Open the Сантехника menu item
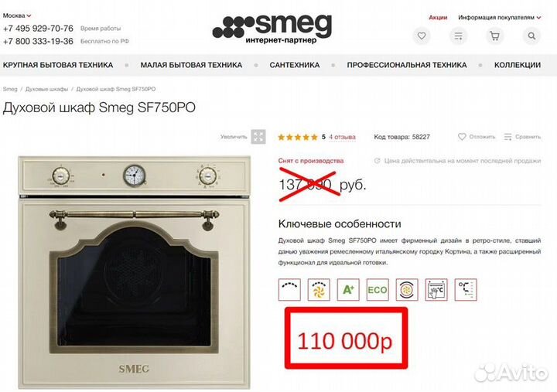This screenshot has height=392, width=557. coord(295,65)
